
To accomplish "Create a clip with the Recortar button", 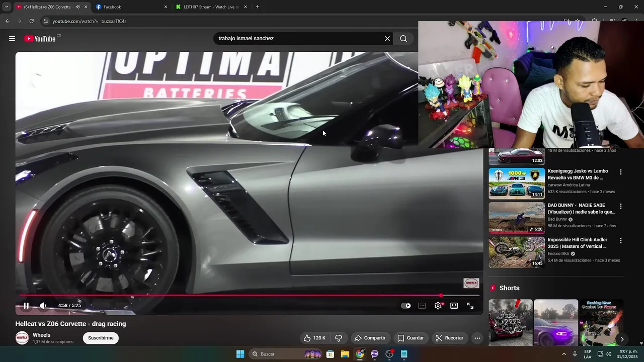I will click(x=449, y=338).
